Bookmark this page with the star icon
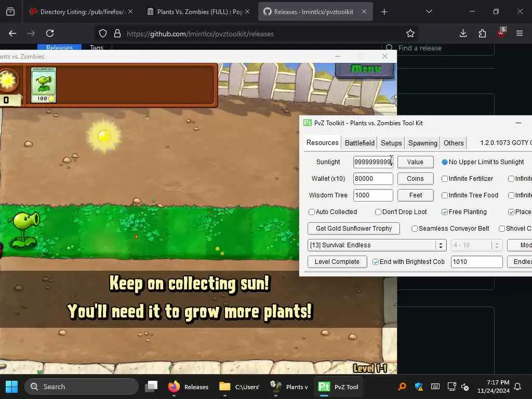 tap(410, 34)
